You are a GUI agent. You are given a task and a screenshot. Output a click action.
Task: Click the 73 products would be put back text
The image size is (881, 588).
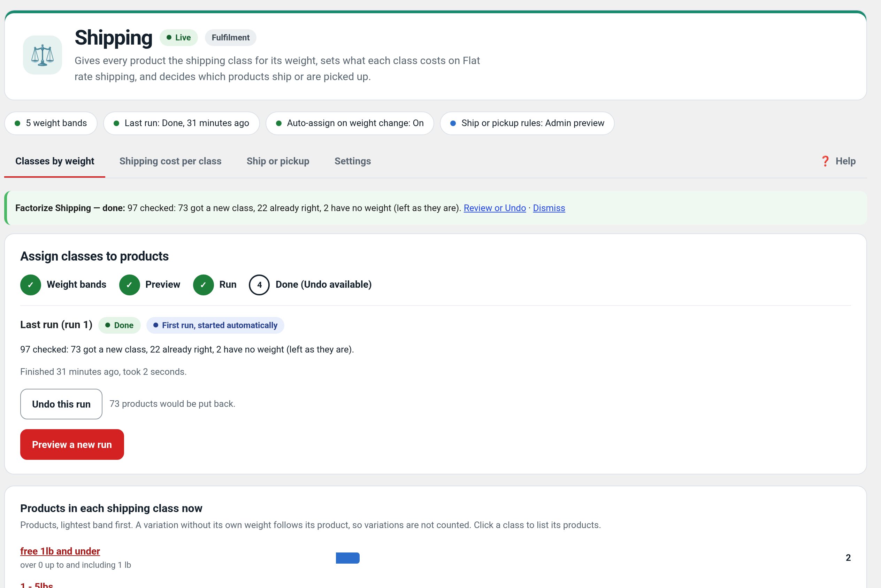coord(173,404)
